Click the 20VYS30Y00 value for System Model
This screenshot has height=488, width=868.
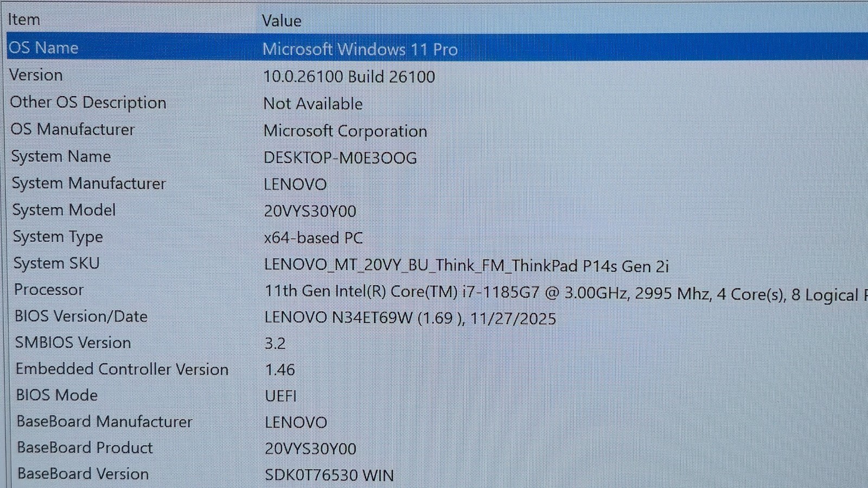click(310, 211)
